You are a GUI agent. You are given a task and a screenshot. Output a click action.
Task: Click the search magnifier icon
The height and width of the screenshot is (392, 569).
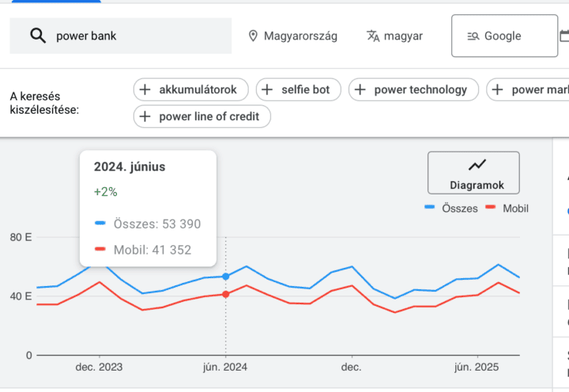(x=37, y=36)
